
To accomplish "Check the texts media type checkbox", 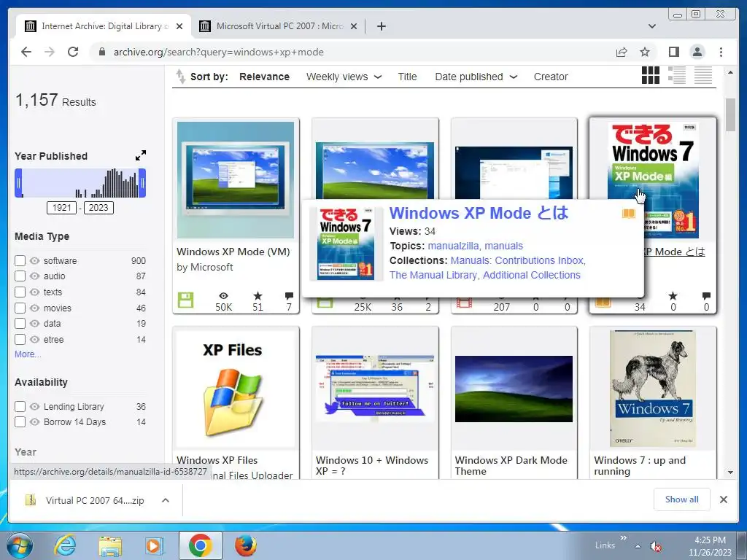I will pos(20,292).
